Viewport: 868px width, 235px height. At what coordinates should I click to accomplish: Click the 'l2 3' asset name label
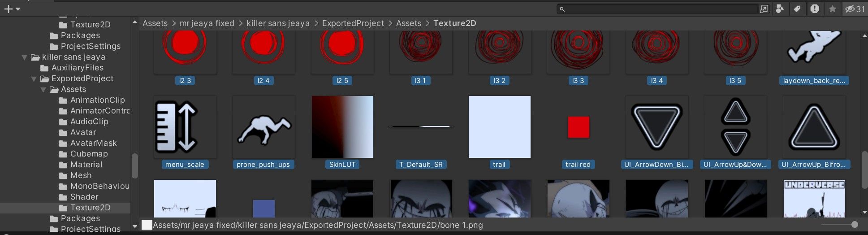click(x=185, y=81)
